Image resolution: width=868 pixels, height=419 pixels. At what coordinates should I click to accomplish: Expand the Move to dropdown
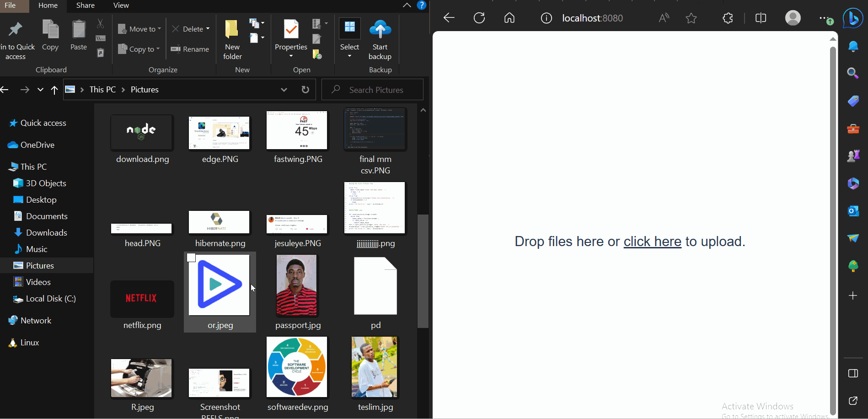coord(159,29)
